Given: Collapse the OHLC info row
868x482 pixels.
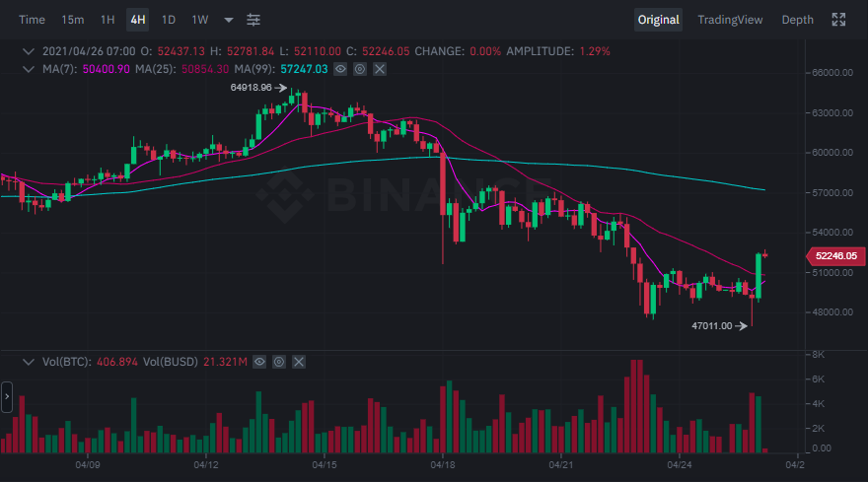Looking at the screenshot, I should 27,50.
